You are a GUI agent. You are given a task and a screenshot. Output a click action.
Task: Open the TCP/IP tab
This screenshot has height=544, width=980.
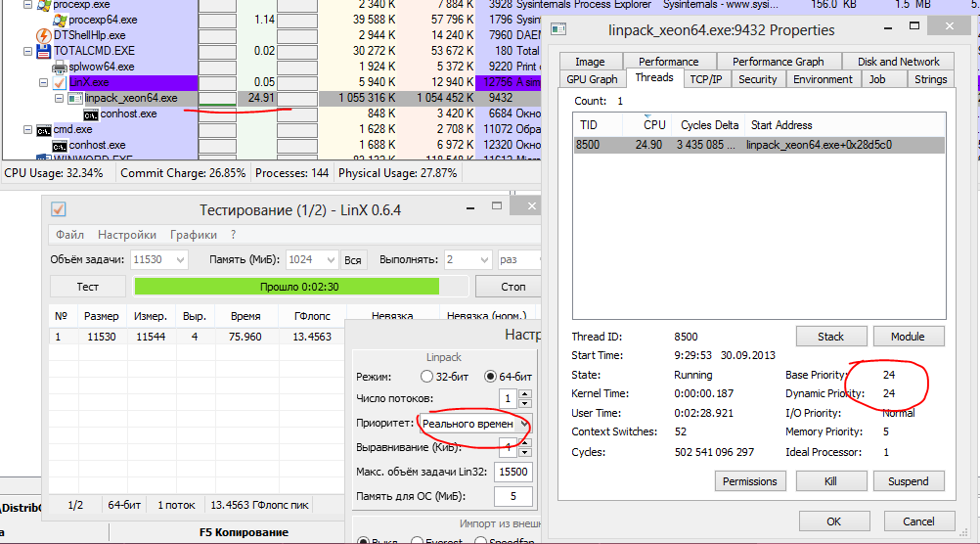705,79
